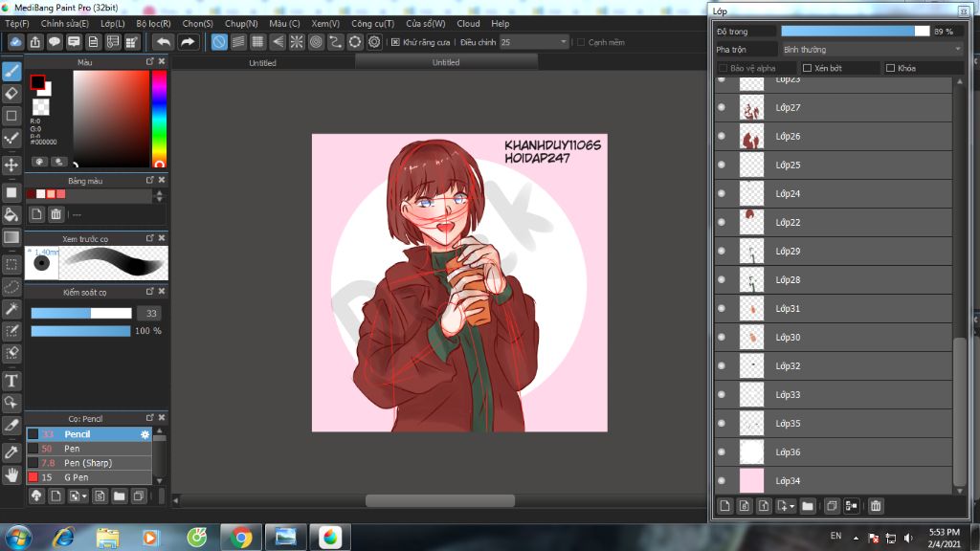Add a new layer folder
This screenshot has height=551, width=980.
tap(808, 506)
